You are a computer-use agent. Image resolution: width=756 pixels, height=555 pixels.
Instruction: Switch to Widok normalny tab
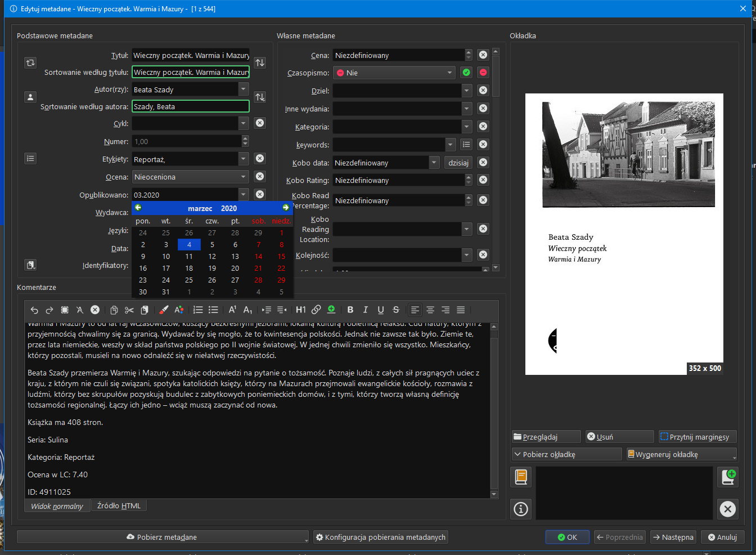coord(57,506)
